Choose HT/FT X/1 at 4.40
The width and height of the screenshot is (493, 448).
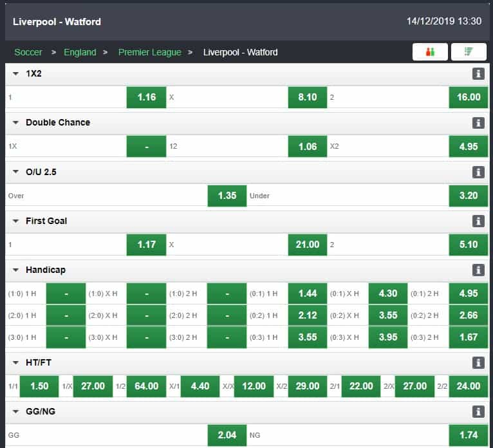200,386
